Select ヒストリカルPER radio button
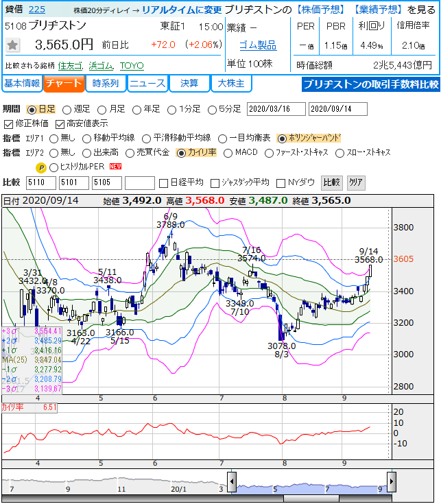Screen dimensions: 441x504 click(x=53, y=167)
